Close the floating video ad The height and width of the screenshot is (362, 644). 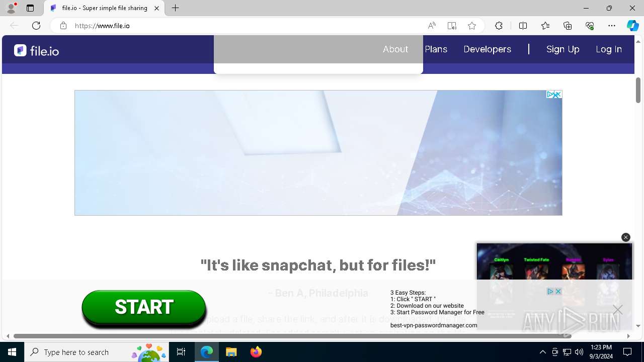pos(626,237)
